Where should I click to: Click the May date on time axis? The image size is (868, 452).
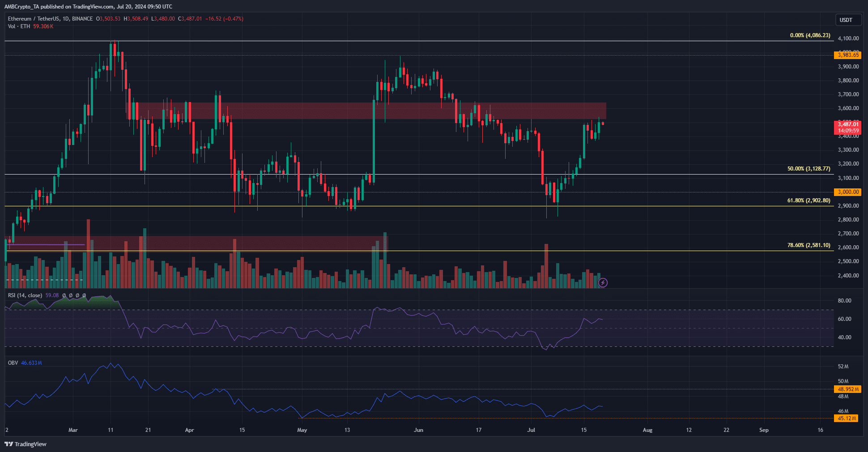click(302, 430)
